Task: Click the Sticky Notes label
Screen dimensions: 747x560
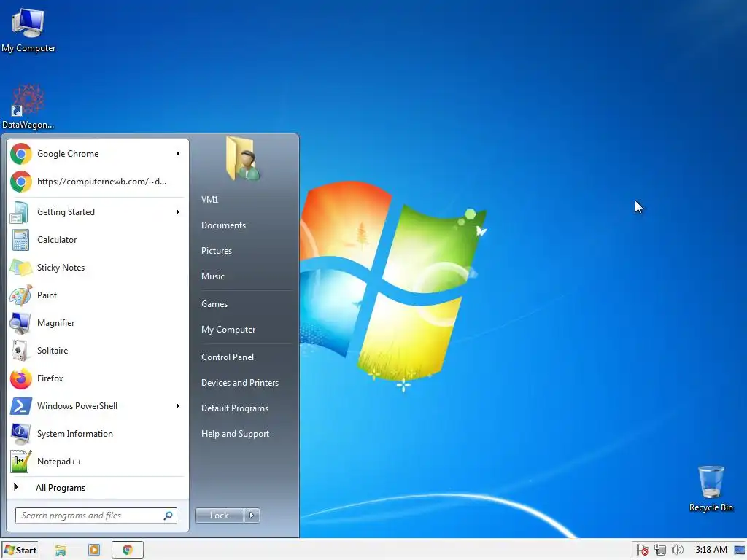Action: click(61, 268)
